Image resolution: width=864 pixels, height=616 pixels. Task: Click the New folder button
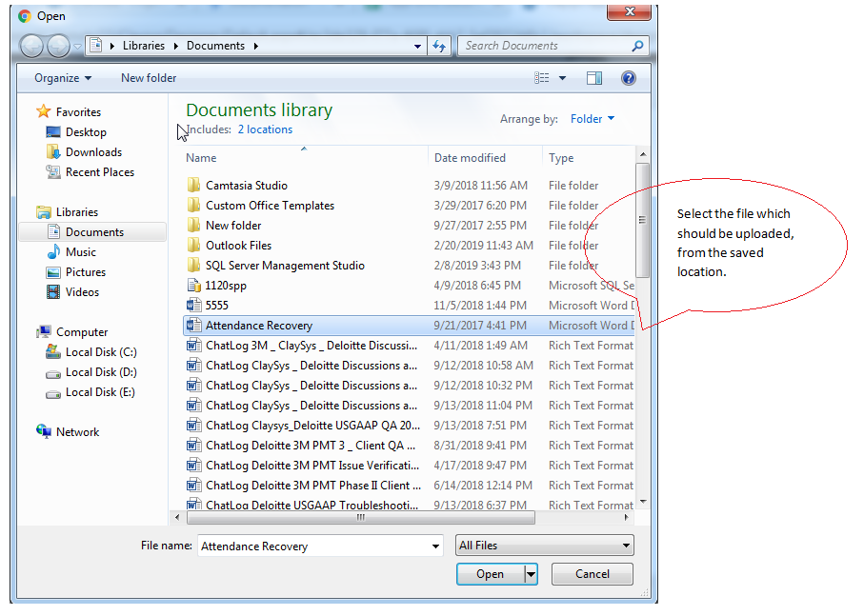149,78
